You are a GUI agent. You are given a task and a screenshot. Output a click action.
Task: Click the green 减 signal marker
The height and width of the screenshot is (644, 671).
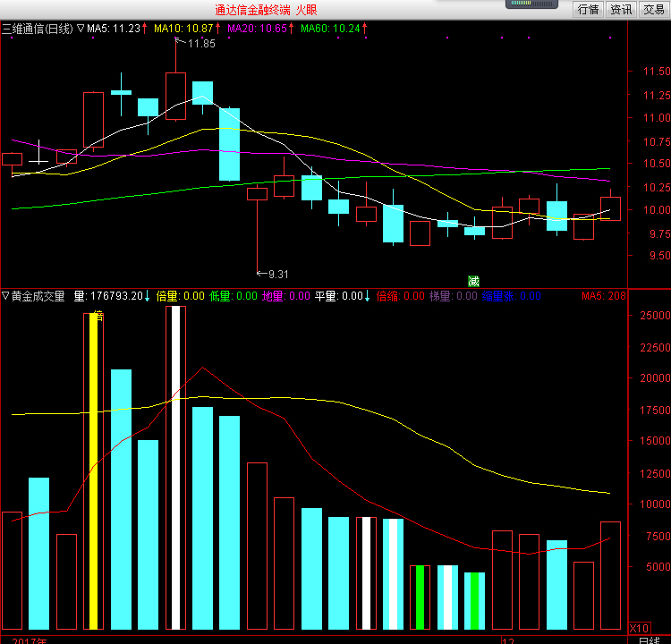tap(473, 281)
